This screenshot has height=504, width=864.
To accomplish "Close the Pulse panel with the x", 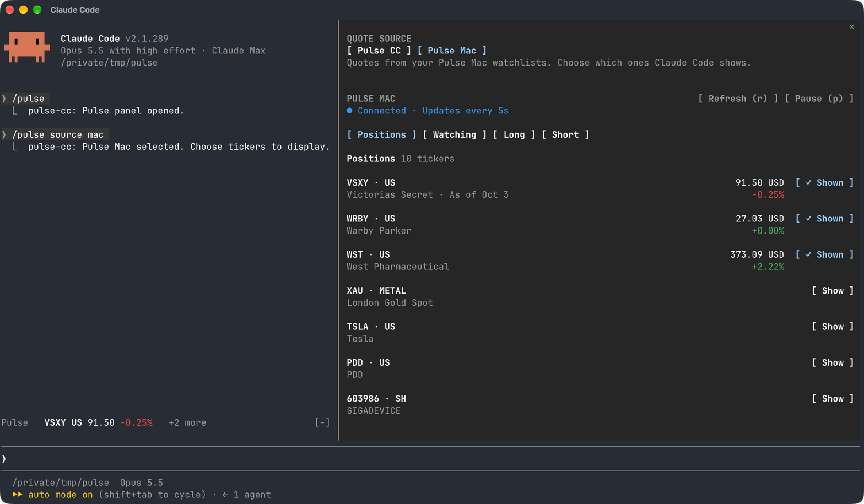I will pyautogui.click(x=851, y=26).
